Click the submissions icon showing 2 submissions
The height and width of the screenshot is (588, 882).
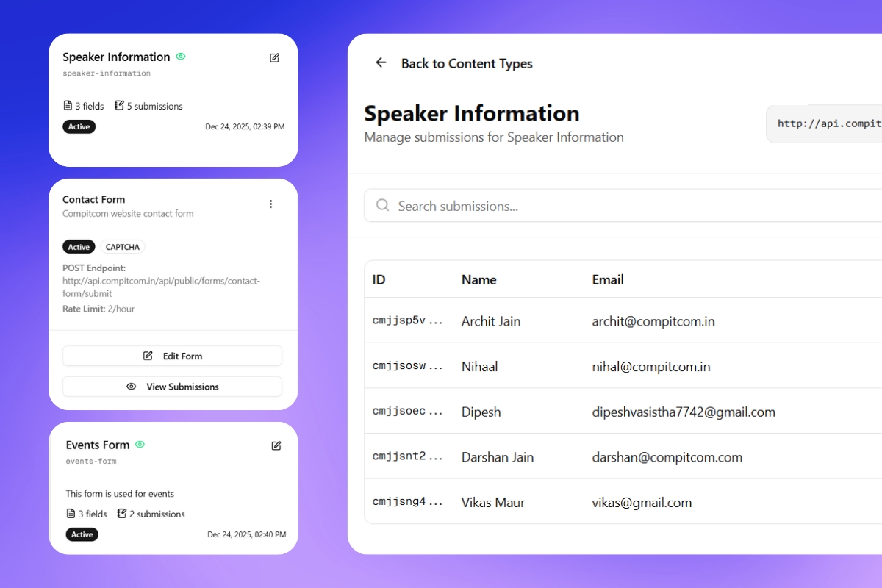122,513
